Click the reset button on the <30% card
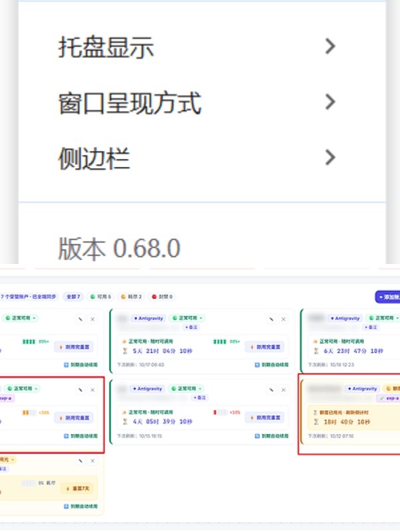The height and width of the screenshot is (532, 400). pos(74,418)
